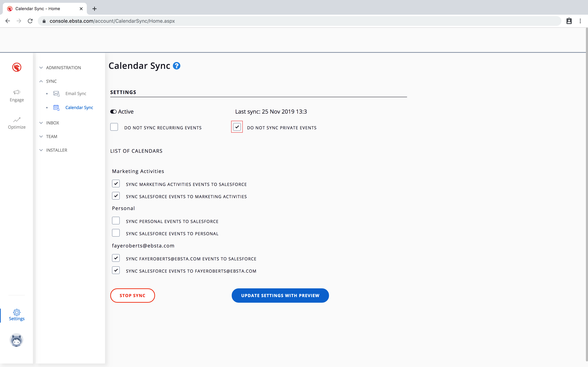The image size is (588, 367).
Task: Select Calendar Sync in the sidebar
Action: (x=79, y=107)
